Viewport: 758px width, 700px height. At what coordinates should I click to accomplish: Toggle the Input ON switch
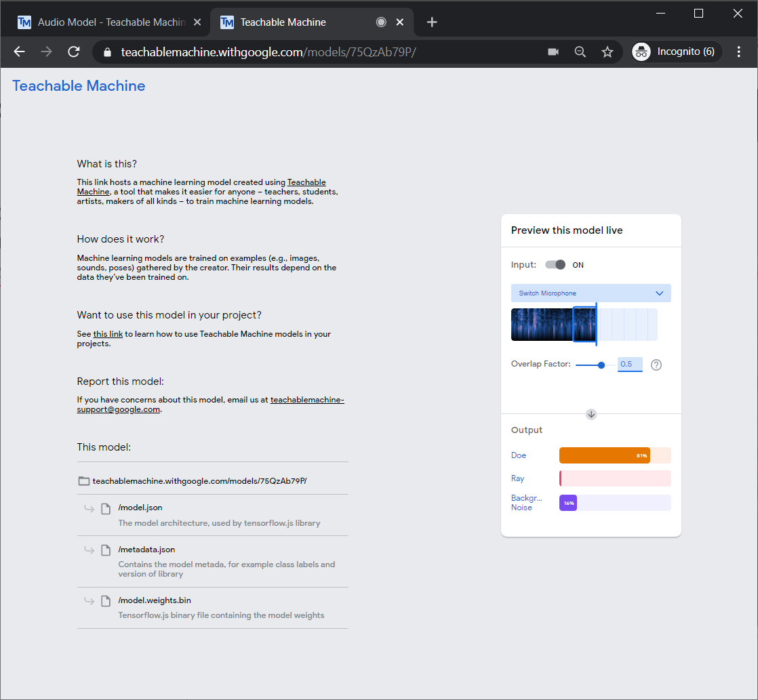click(555, 265)
